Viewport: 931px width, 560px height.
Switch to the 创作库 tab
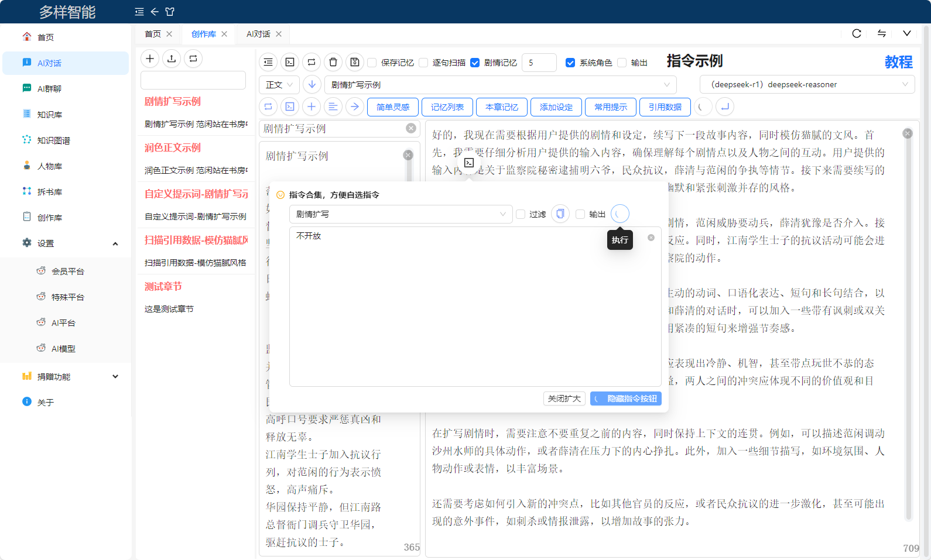pos(204,34)
